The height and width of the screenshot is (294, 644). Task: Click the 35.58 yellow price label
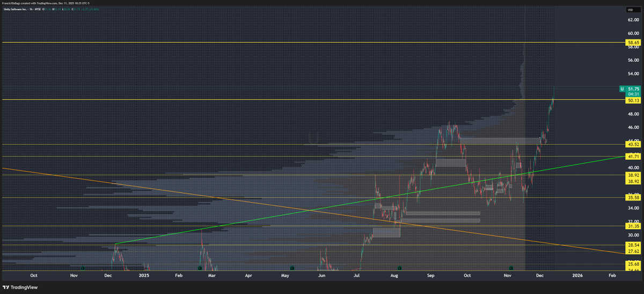(x=633, y=198)
